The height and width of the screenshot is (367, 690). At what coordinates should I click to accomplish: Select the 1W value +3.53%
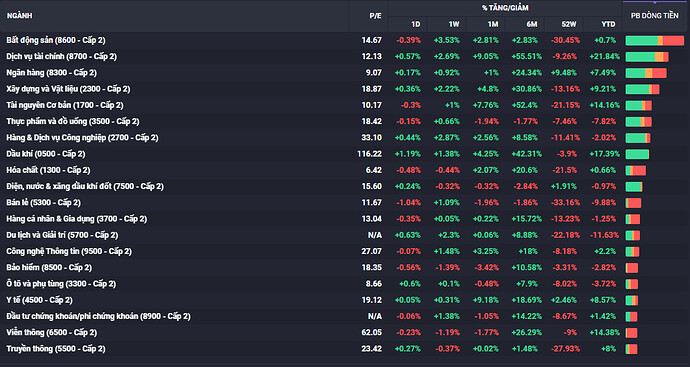coord(447,40)
